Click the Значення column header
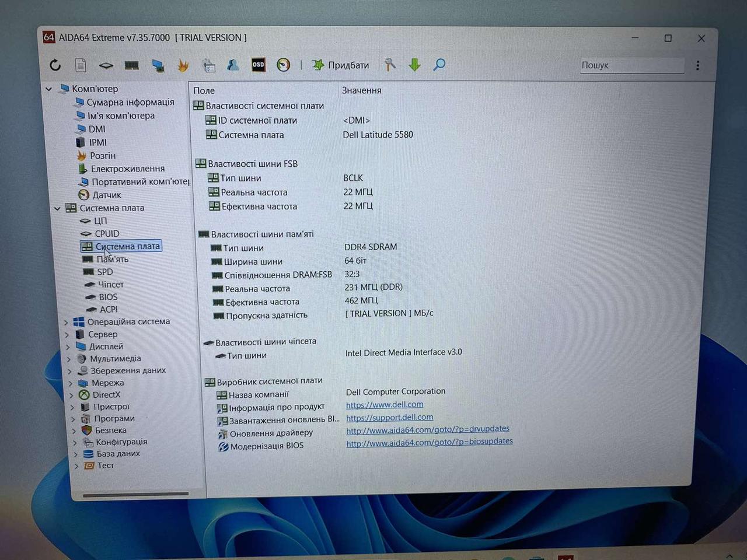The height and width of the screenshot is (560, 747). [x=362, y=90]
